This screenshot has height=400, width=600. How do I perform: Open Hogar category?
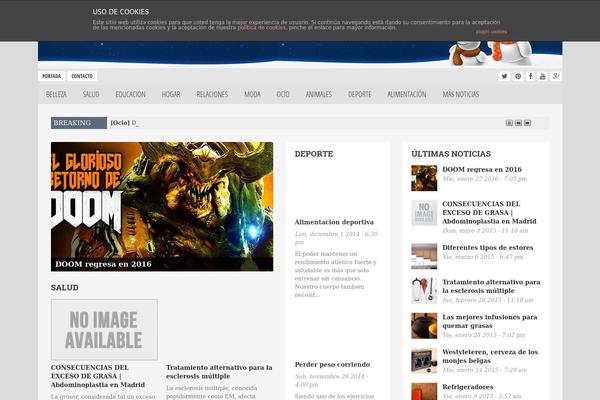171,94
